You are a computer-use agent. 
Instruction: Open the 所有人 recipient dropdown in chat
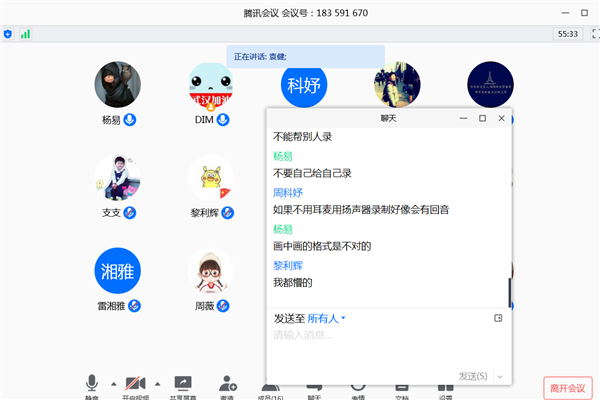326,318
